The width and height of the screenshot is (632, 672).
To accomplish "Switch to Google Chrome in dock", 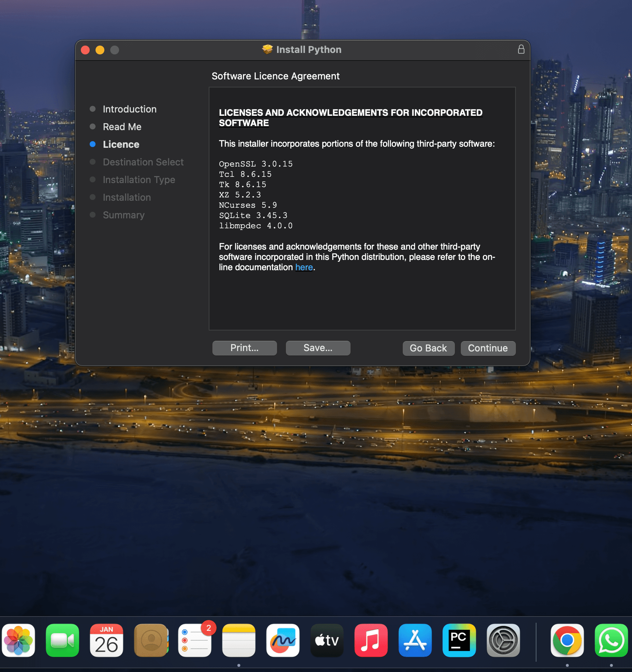I will click(x=567, y=640).
